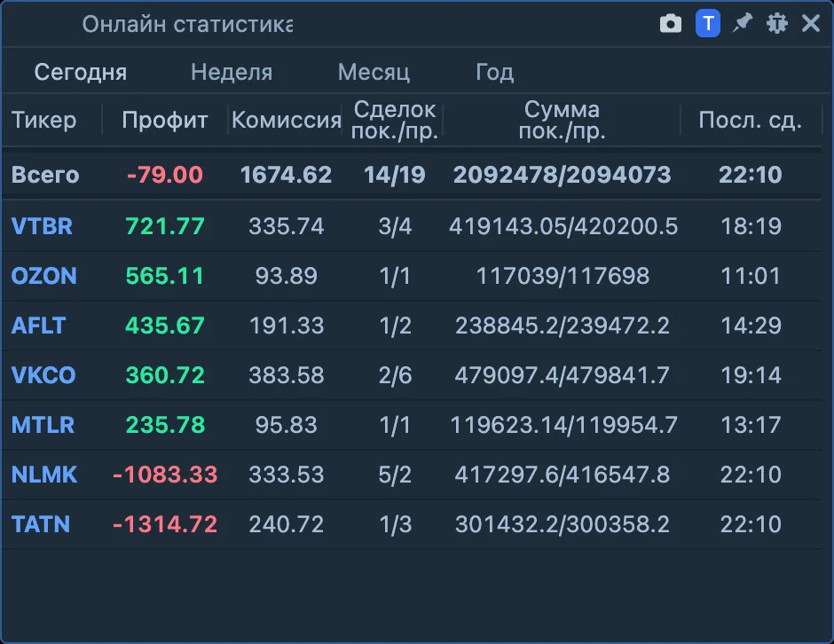Take a screenshot with the camera icon
This screenshot has width=834, height=644.
670,23
